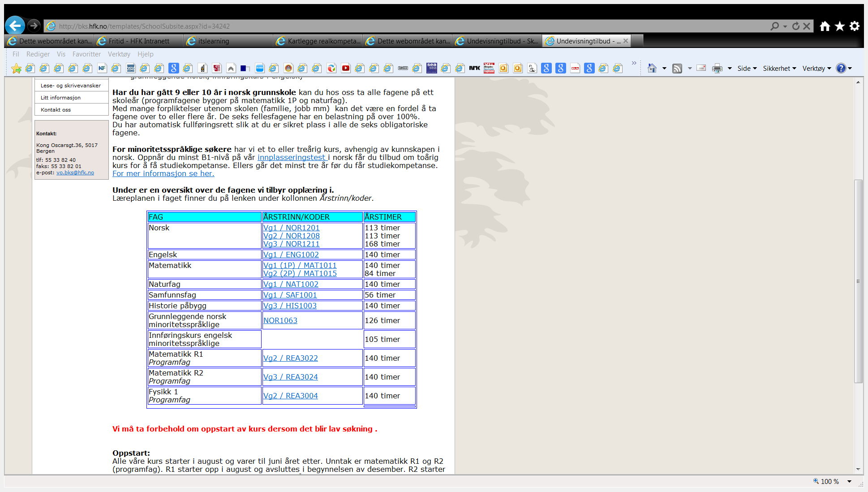
Task: Refresh the page with the reload icon
Action: (796, 26)
